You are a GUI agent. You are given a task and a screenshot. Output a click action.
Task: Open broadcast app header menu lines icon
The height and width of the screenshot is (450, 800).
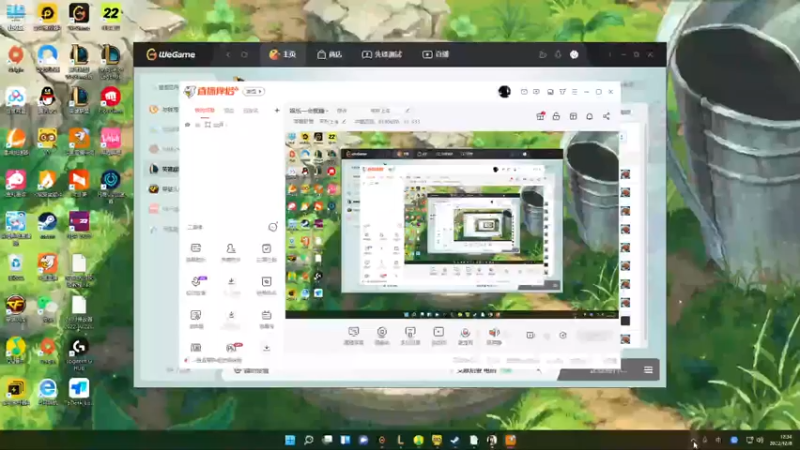574,92
